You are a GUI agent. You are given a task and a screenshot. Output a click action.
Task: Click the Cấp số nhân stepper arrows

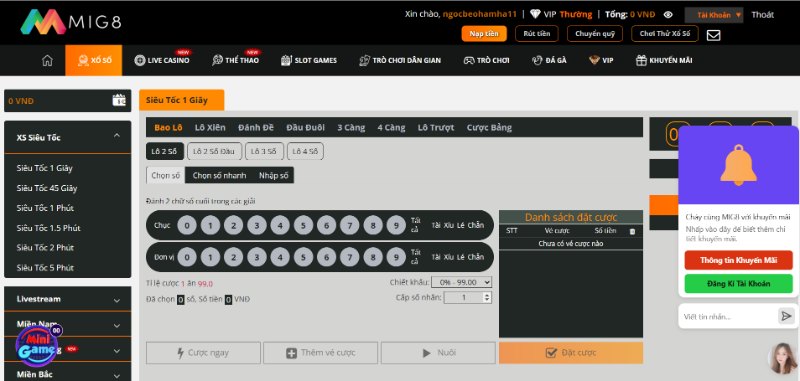click(487, 297)
